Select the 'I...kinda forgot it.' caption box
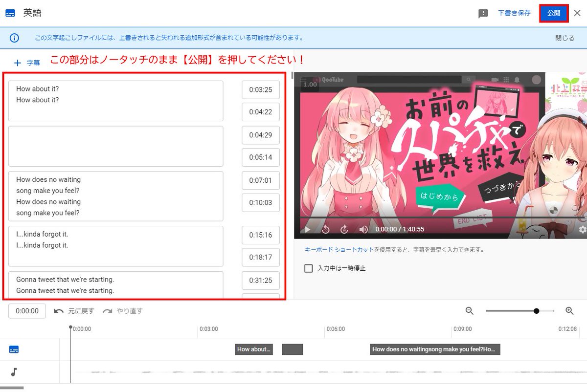Viewport: 587px width, 392px height. tap(116, 246)
